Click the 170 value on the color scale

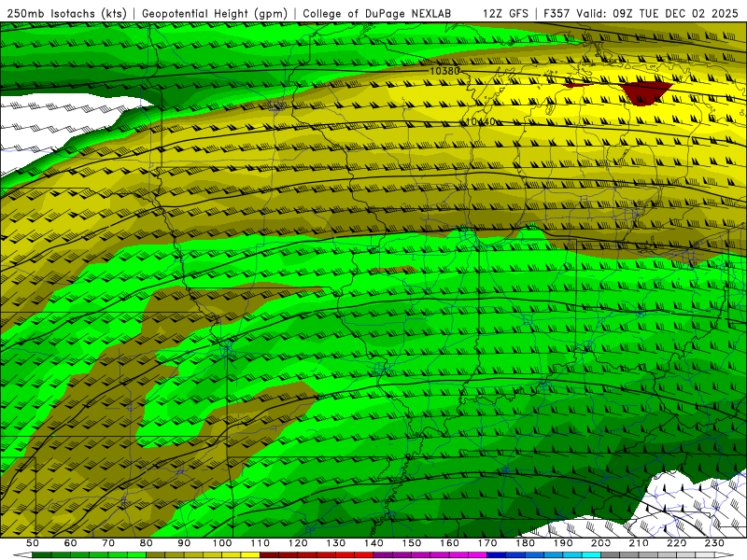(487, 543)
